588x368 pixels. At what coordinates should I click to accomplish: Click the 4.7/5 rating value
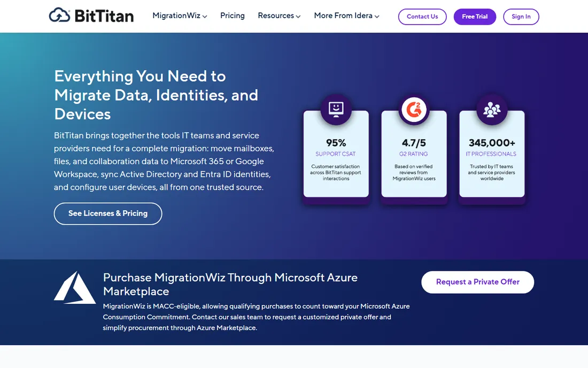coord(414,143)
